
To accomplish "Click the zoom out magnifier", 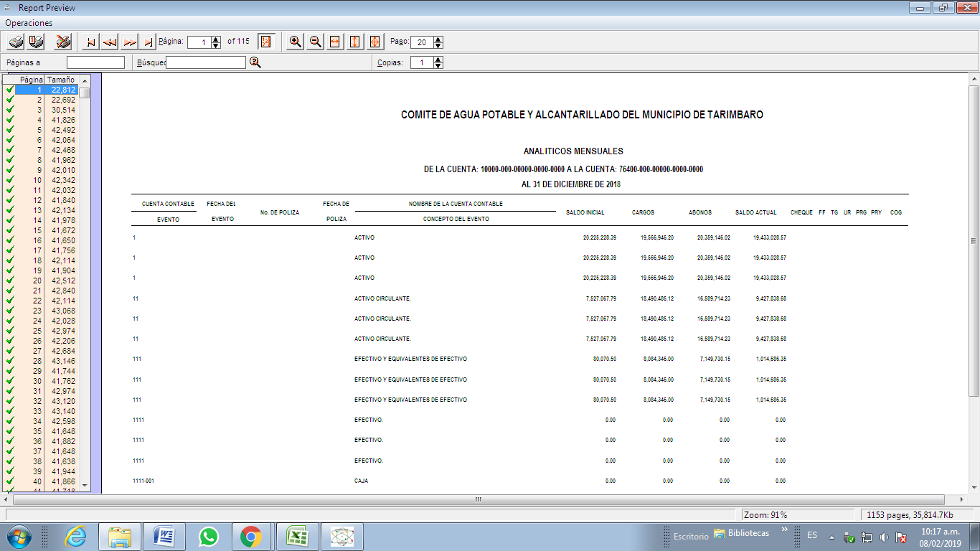I will tap(315, 42).
